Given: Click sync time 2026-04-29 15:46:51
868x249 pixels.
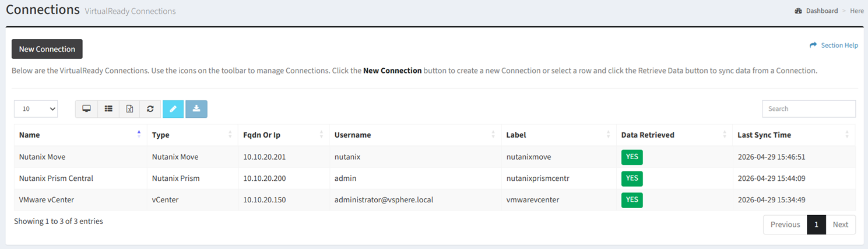Looking at the screenshot, I should (771, 157).
